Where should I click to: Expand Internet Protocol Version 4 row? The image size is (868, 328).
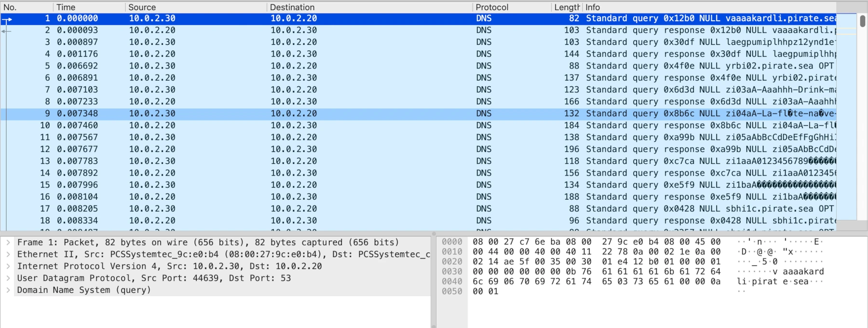coord(8,266)
